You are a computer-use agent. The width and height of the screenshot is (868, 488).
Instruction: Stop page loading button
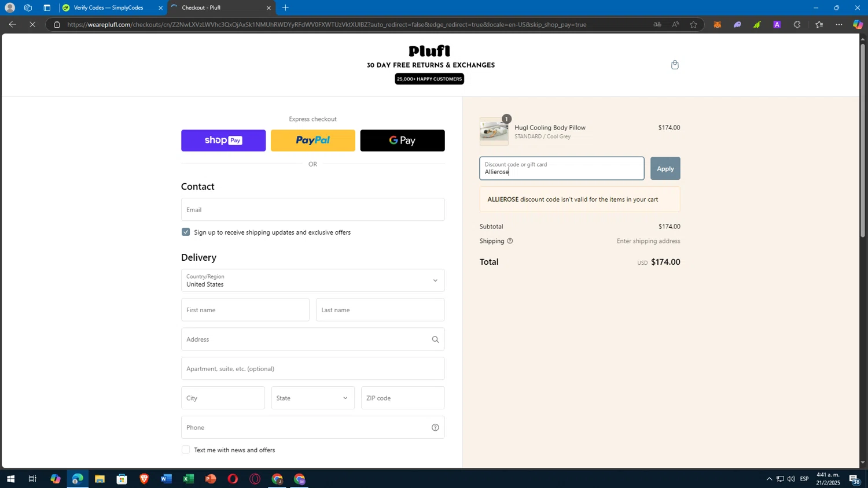point(32,24)
